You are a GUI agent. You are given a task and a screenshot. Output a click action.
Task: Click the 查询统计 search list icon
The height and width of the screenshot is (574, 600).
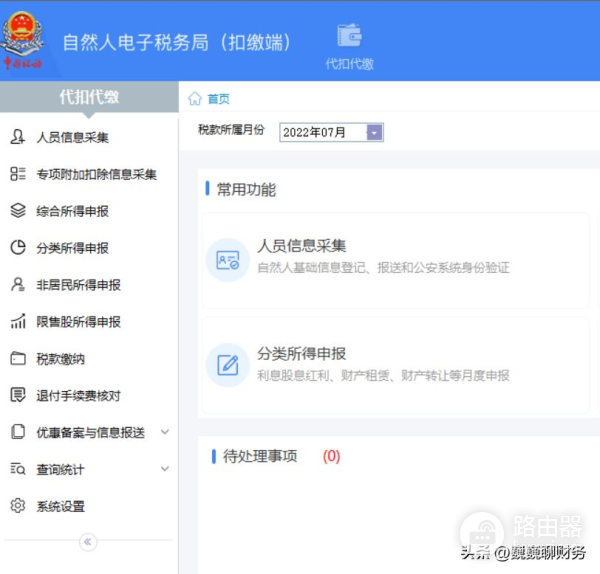click(18, 469)
